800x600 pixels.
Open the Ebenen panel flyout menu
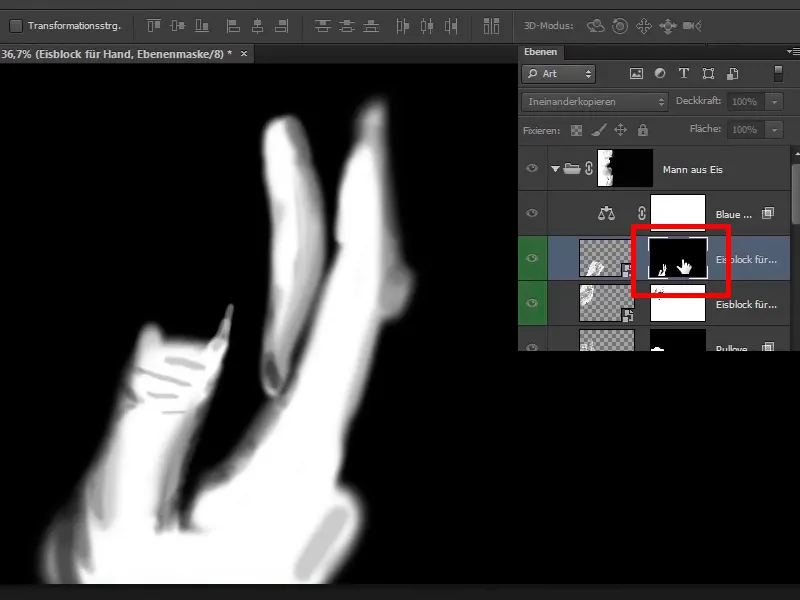click(793, 51)
